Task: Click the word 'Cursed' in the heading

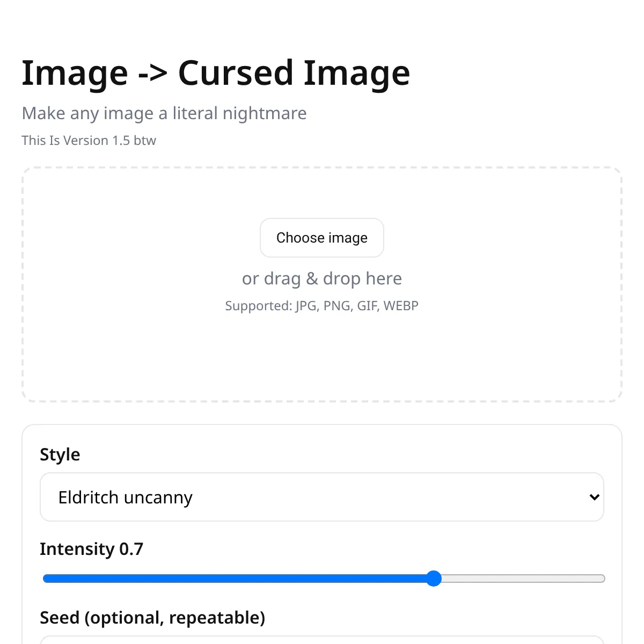Action: (236, 73)
